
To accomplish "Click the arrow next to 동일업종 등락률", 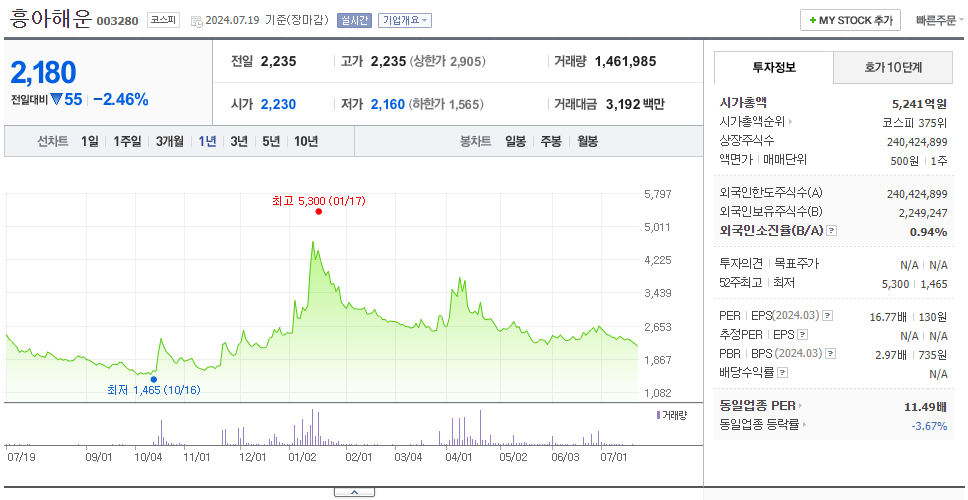I will [x=804, y=425].
